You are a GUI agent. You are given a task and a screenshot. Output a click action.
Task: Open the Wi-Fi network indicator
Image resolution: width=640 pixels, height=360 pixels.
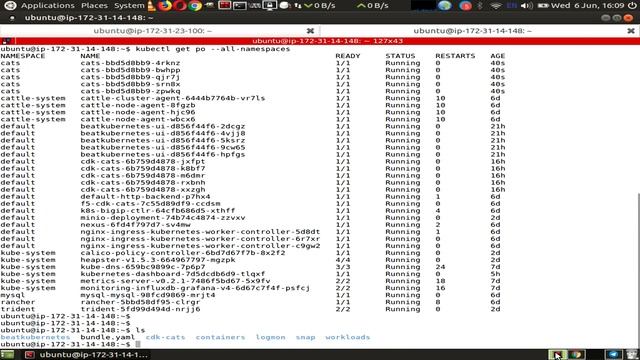tap(496, 6)
